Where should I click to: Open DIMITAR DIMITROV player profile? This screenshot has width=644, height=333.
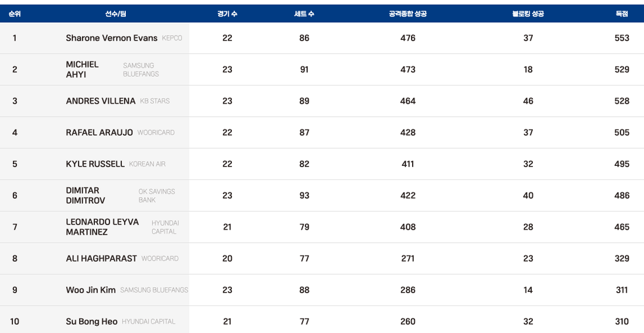(x=85, y=195)
